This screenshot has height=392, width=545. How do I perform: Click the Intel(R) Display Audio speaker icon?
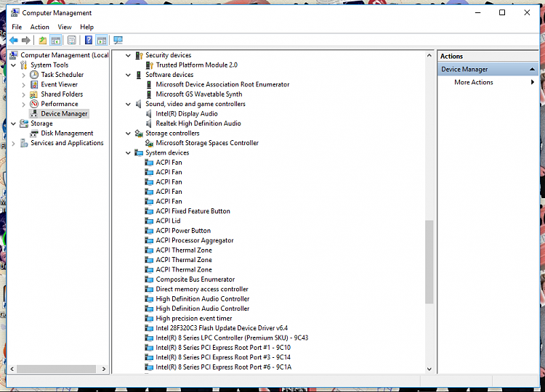click(x=149, y=114)
